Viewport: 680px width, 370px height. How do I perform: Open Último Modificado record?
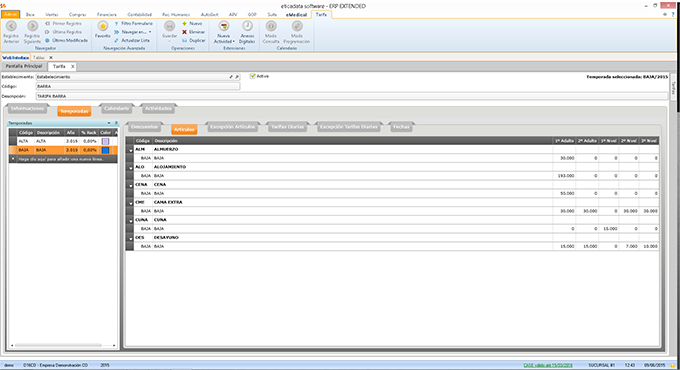pyautogui.click(x=66, y=40)
